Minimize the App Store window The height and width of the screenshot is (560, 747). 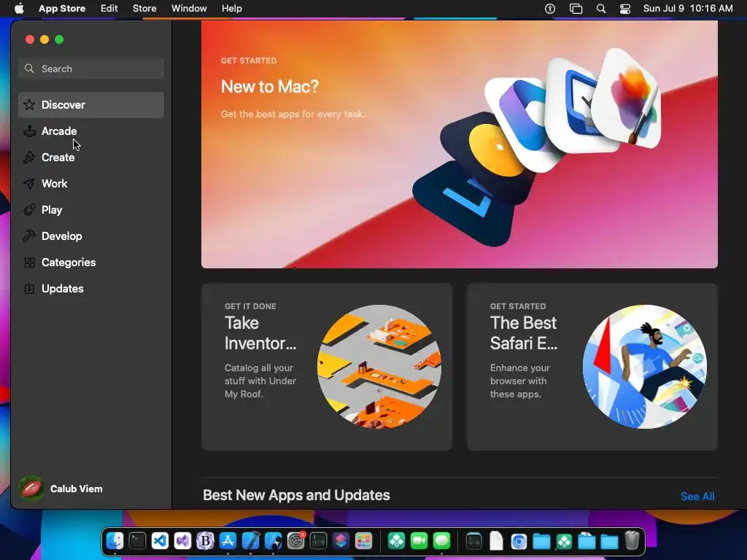44,39
